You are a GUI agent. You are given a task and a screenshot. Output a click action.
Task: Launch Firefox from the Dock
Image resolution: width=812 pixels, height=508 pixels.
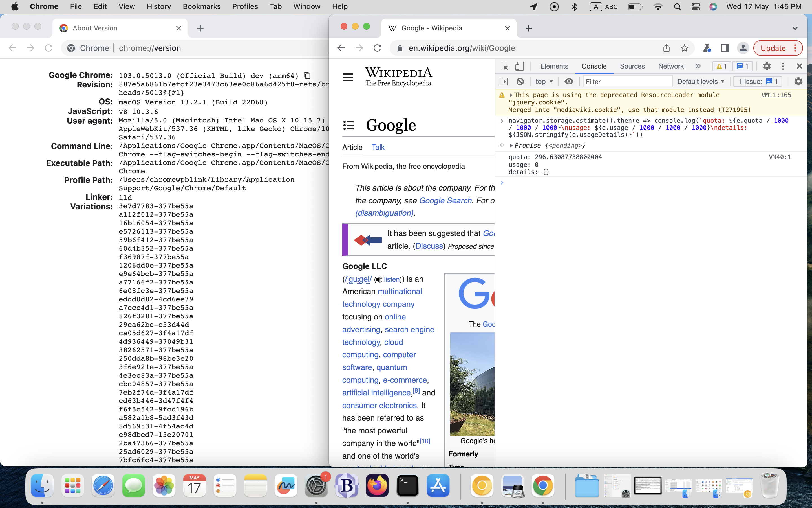tap(377, 485)
